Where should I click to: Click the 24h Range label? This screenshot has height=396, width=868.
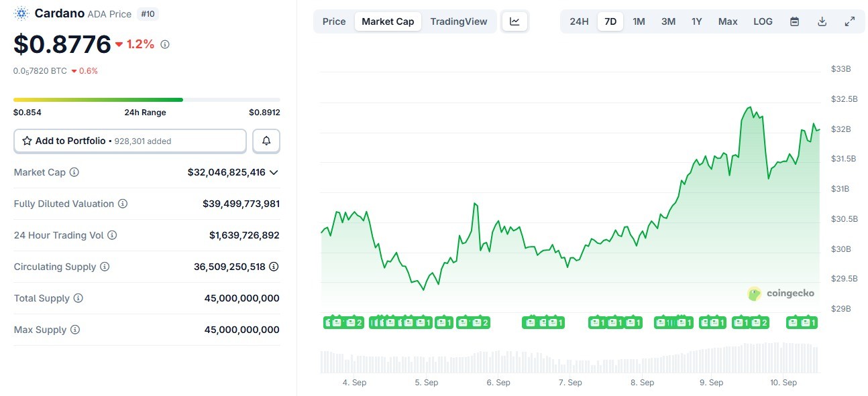click(145, 113)
